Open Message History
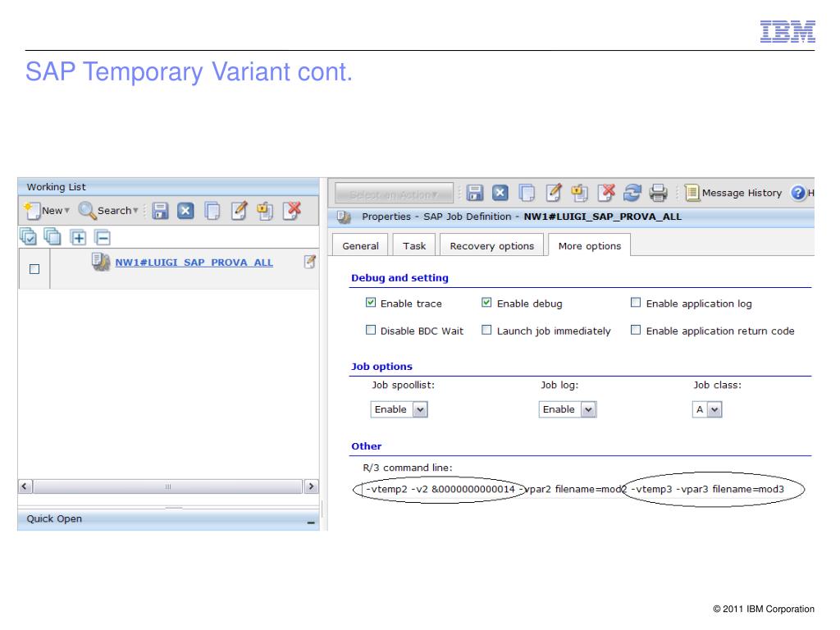Viewport: 840px width, 630px height. tap(733, 193)
